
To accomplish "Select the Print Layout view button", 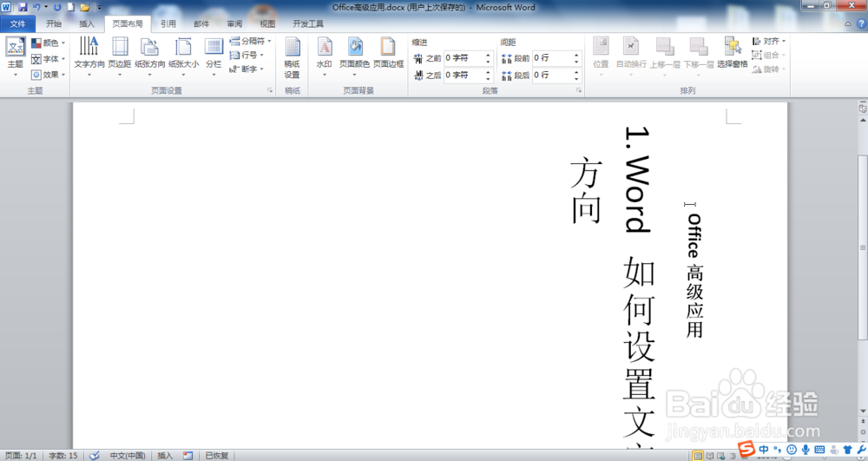I will (698, 456).
